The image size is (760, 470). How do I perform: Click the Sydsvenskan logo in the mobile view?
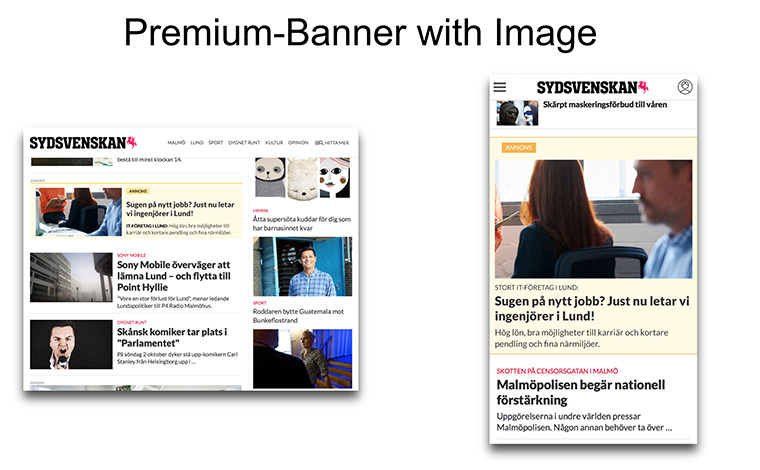pos(592,87)
